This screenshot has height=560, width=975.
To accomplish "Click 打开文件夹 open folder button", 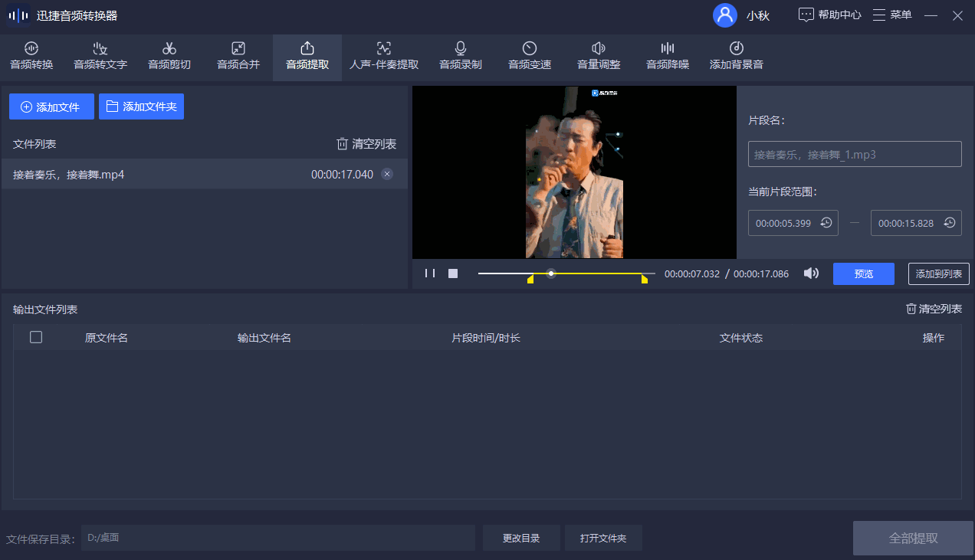I will coord(603,538).
